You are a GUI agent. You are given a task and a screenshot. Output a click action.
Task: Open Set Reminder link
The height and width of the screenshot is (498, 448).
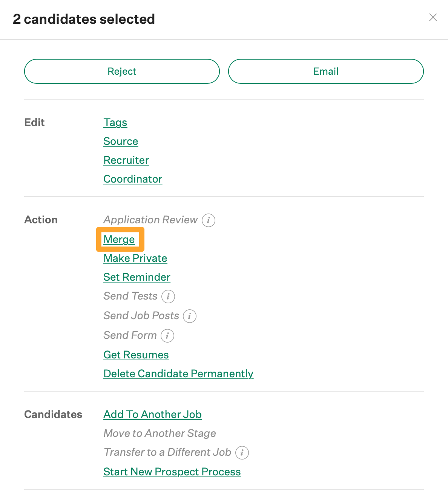click(137, 277)
